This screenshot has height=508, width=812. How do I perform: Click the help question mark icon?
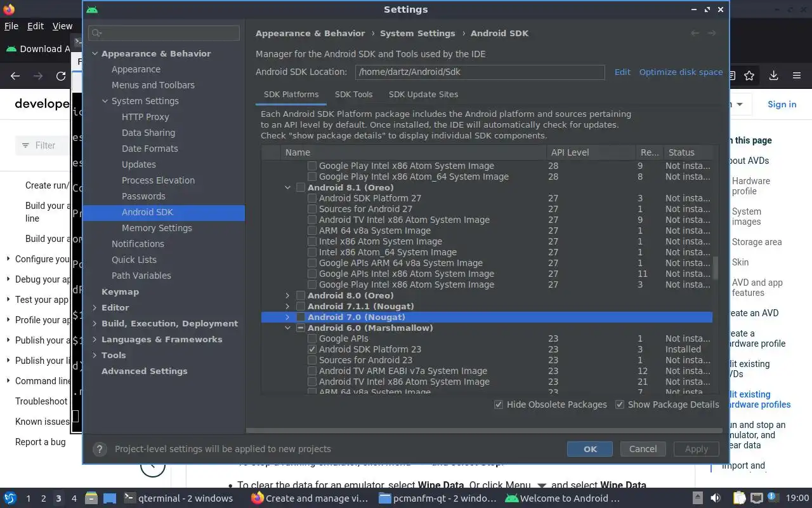pyautogui.click(x=100, y=449)
